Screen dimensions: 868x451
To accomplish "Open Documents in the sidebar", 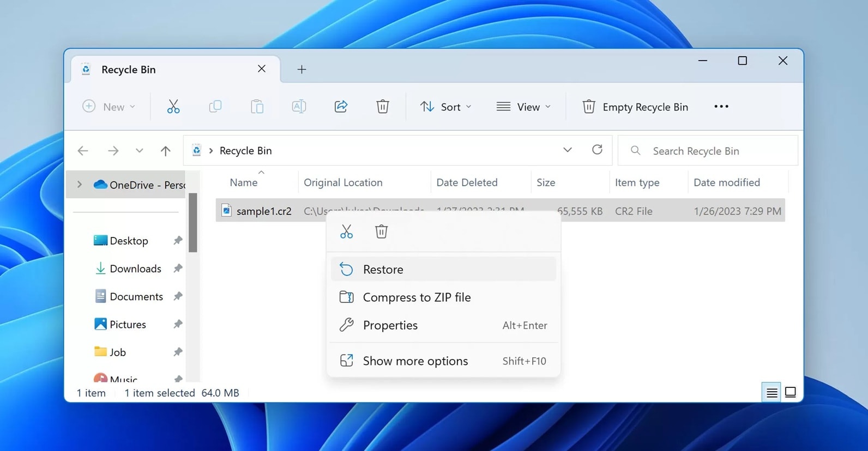I will pyautogui.click(x=129, y=296).
